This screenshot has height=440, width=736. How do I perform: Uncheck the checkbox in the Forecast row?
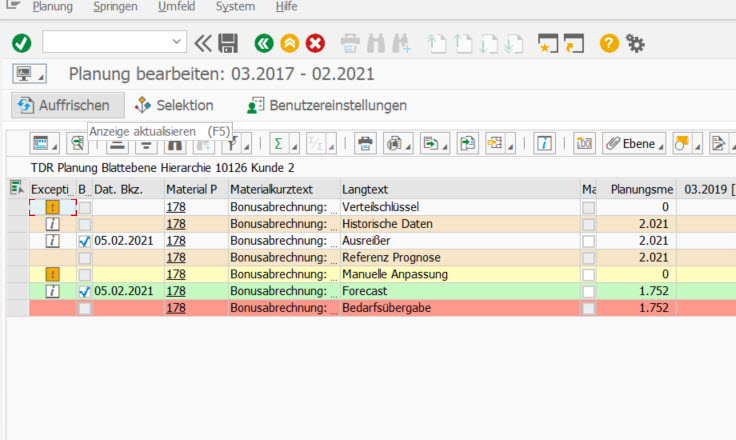[x=85, y=291]
